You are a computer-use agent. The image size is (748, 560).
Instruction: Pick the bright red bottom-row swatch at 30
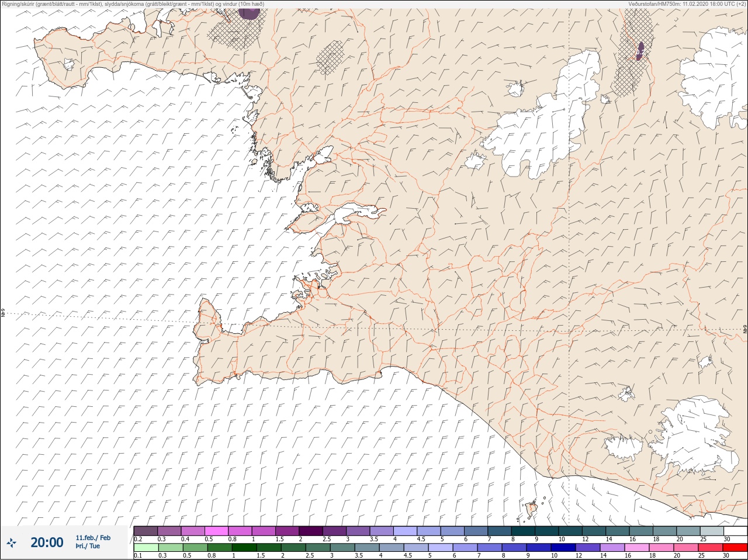click(736, 548)
